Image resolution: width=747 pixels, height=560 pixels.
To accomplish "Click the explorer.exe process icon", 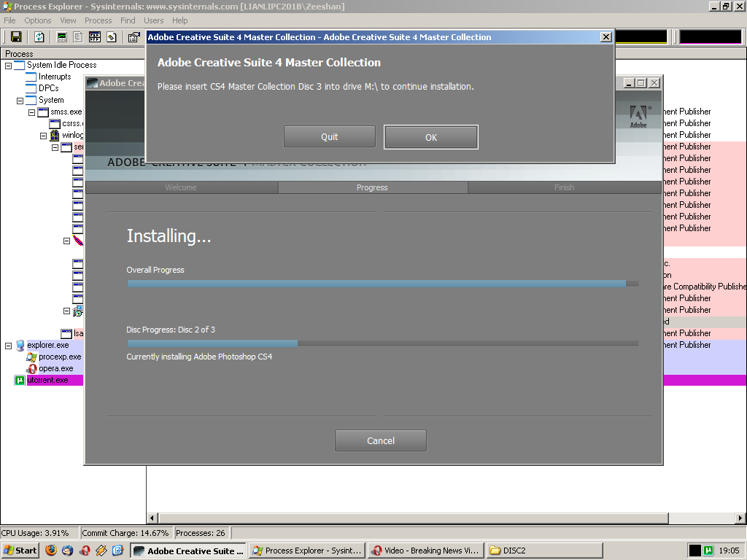I will 20,345.
